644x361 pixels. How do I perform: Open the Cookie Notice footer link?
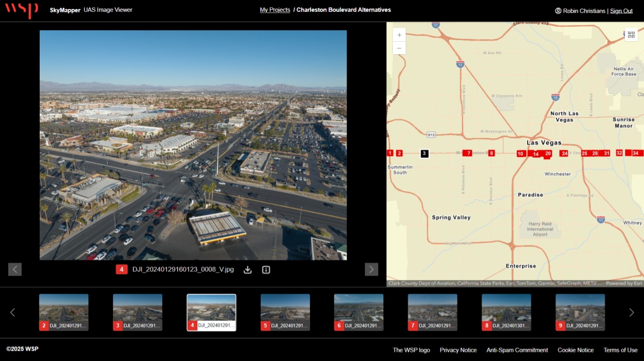575,350
